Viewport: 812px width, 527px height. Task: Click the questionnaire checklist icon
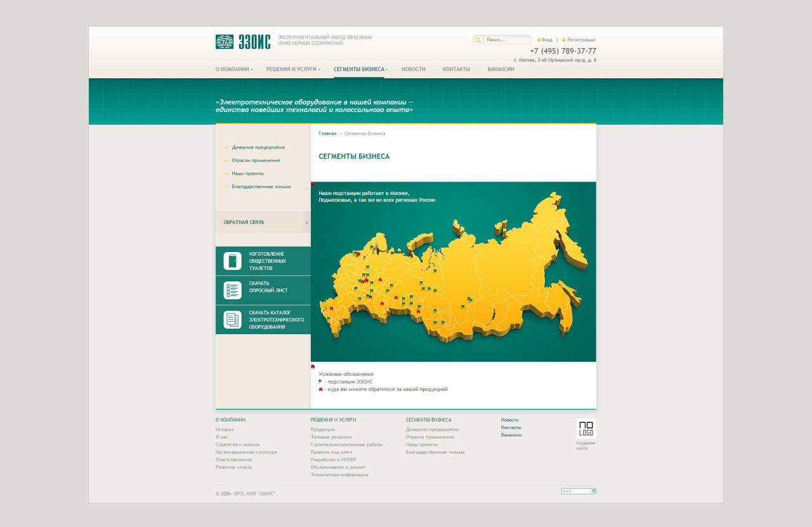(232, 290)
